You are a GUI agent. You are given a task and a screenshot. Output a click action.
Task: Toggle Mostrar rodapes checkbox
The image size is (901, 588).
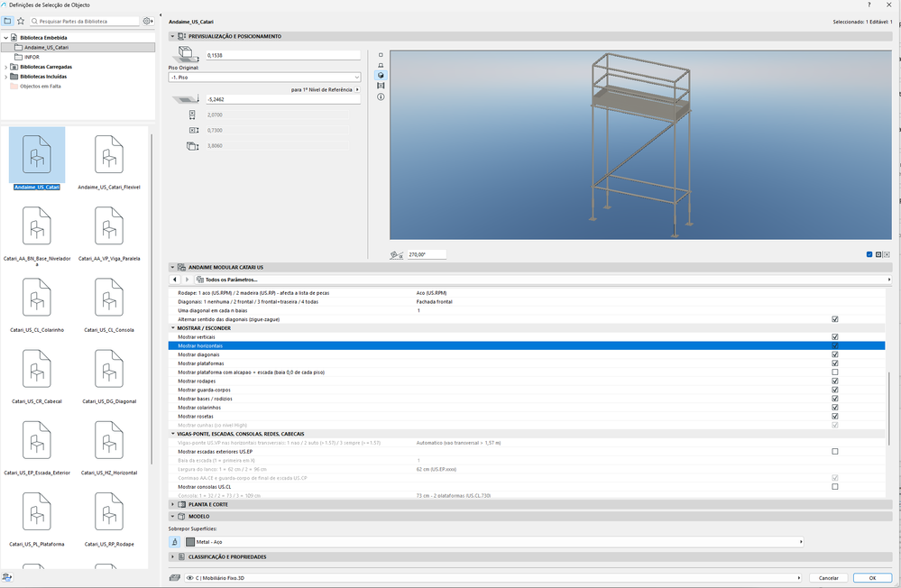click(835, 381)
